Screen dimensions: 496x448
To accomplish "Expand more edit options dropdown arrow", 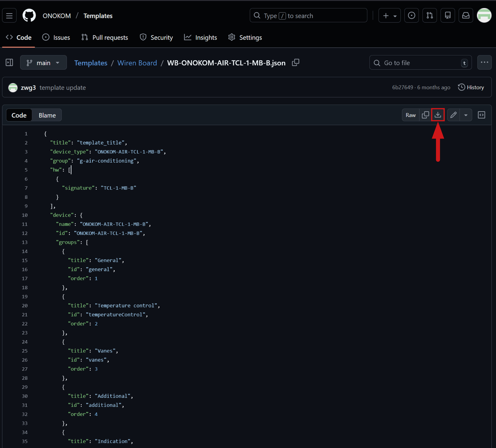I will 466,115.
